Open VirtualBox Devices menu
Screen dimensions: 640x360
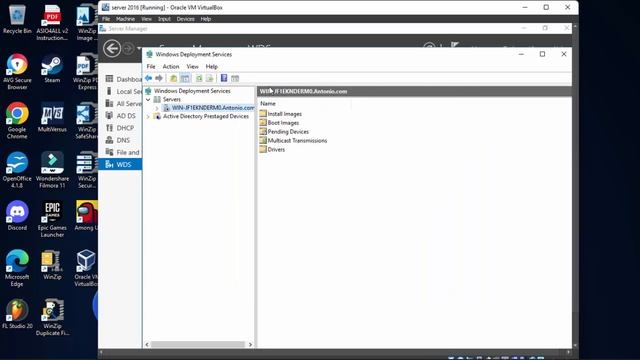click(185, 19)
